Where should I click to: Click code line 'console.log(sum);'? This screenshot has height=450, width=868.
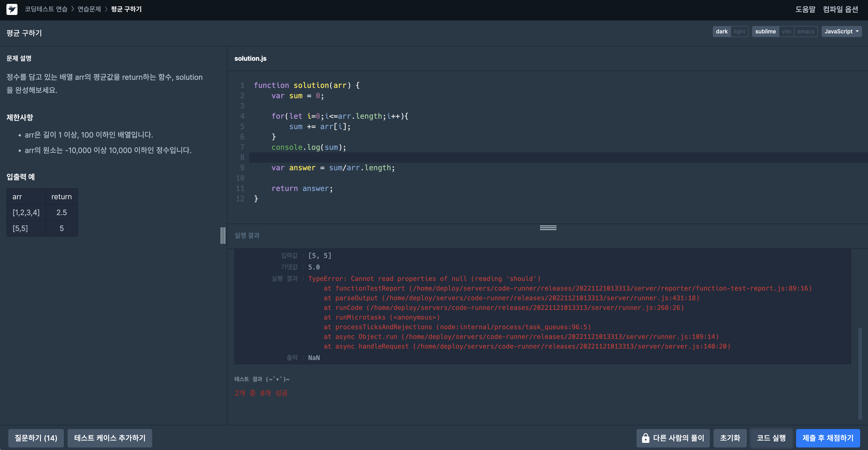pyautogui.click(x=309, y=147)
